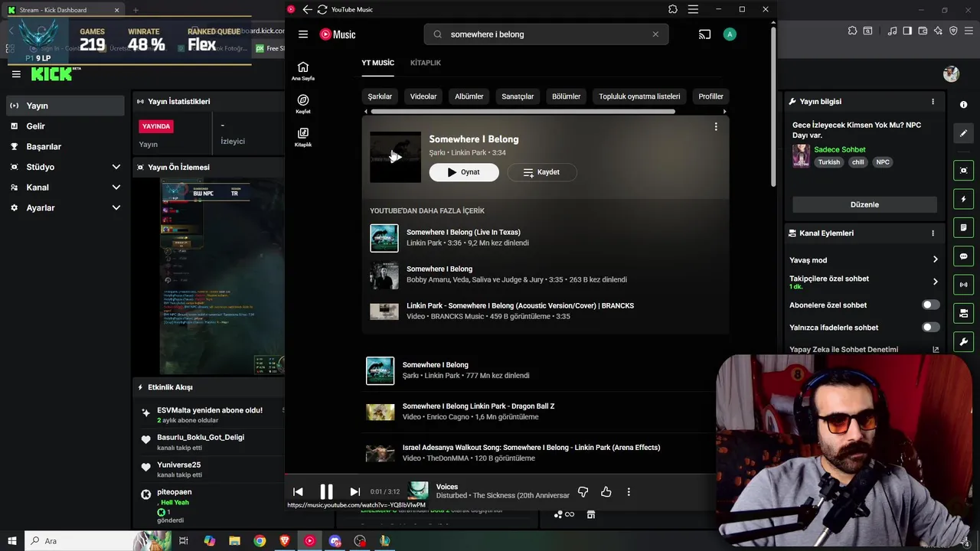Select the YT MUSIC search tab

pos(378,63)
